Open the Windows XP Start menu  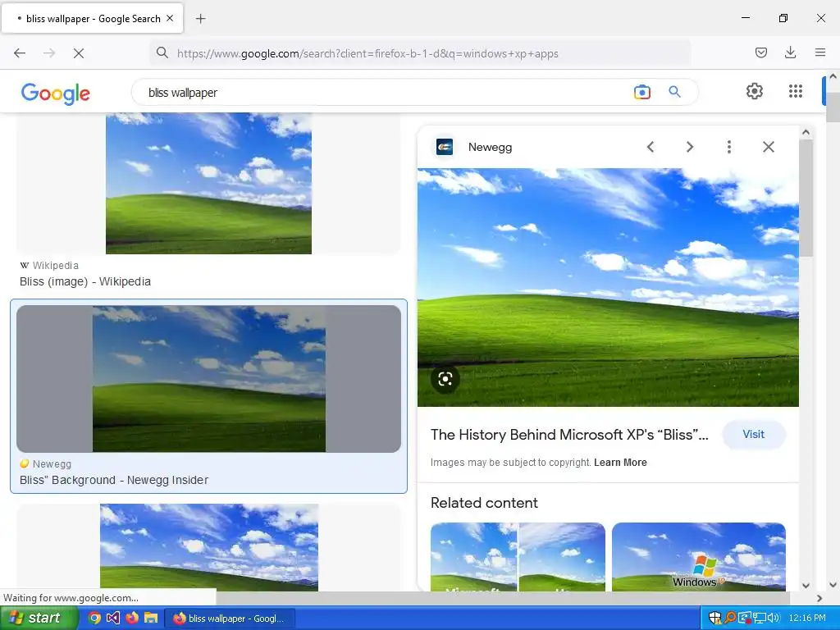38,619
